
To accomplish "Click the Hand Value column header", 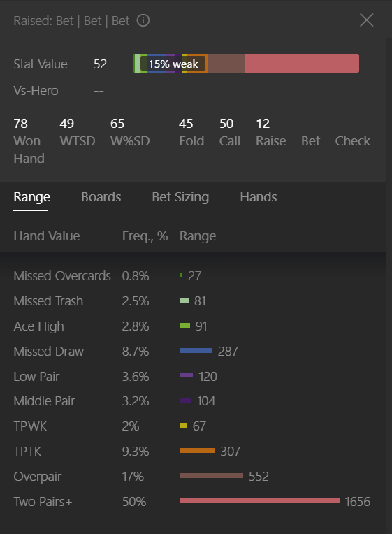I will (x=47, y=236).
